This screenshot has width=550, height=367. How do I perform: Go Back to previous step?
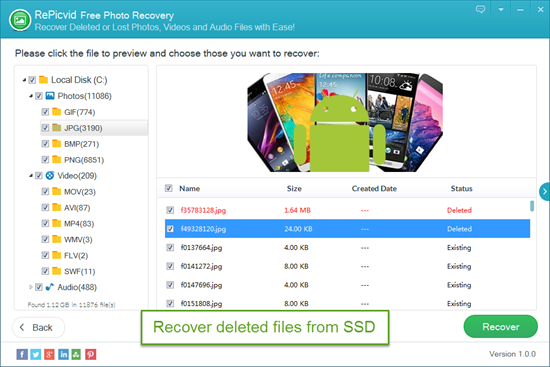pyautogui.click(x=38, y=327)
